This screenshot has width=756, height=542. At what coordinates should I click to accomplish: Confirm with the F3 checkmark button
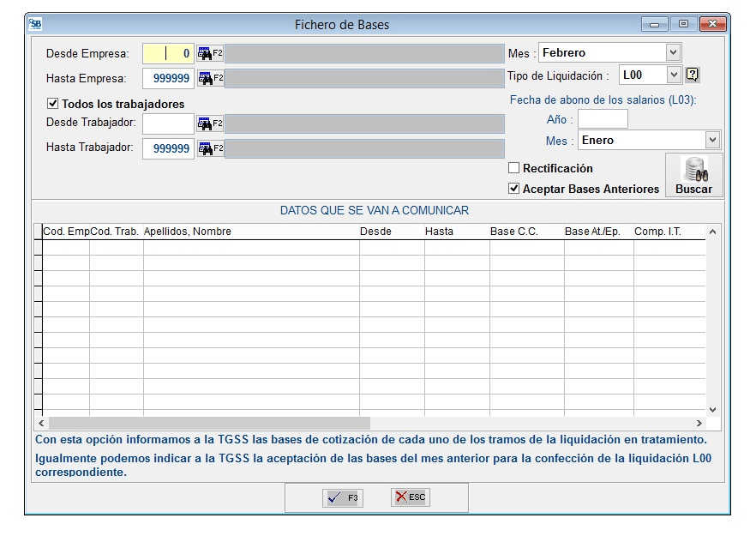[x=341, y=497]
